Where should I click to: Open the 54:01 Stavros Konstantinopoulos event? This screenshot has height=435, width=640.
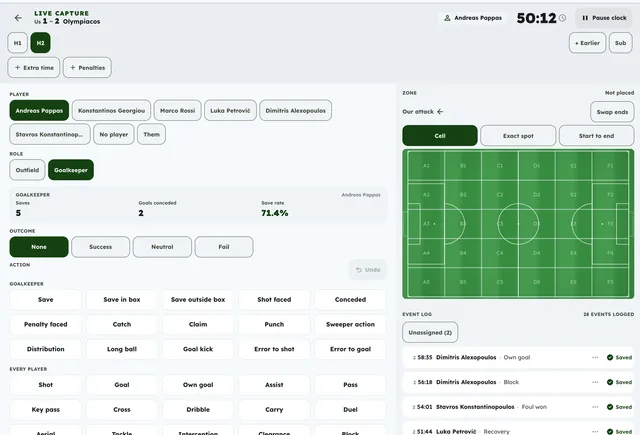click(518, 407)
